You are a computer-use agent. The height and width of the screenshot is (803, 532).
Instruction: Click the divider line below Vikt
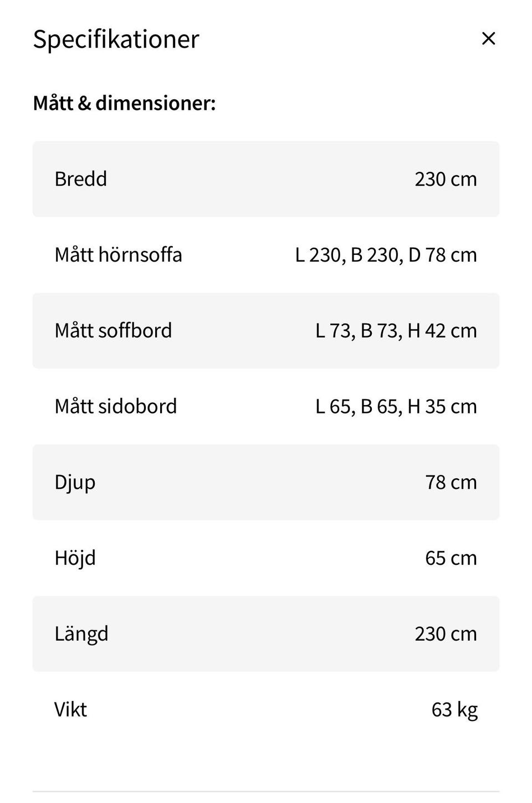tap(266, 791)
